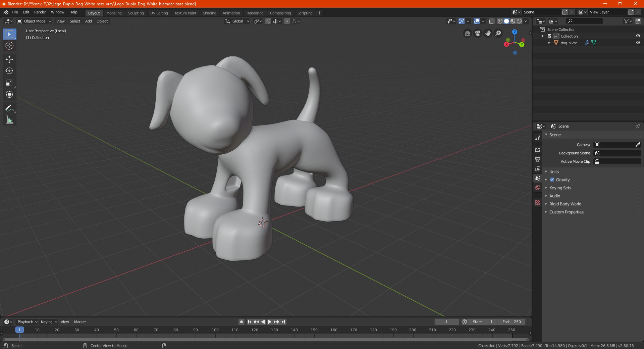Click the hand pan-view icon
The width and height of the screenshot is (644, 349).
(488, 33)
